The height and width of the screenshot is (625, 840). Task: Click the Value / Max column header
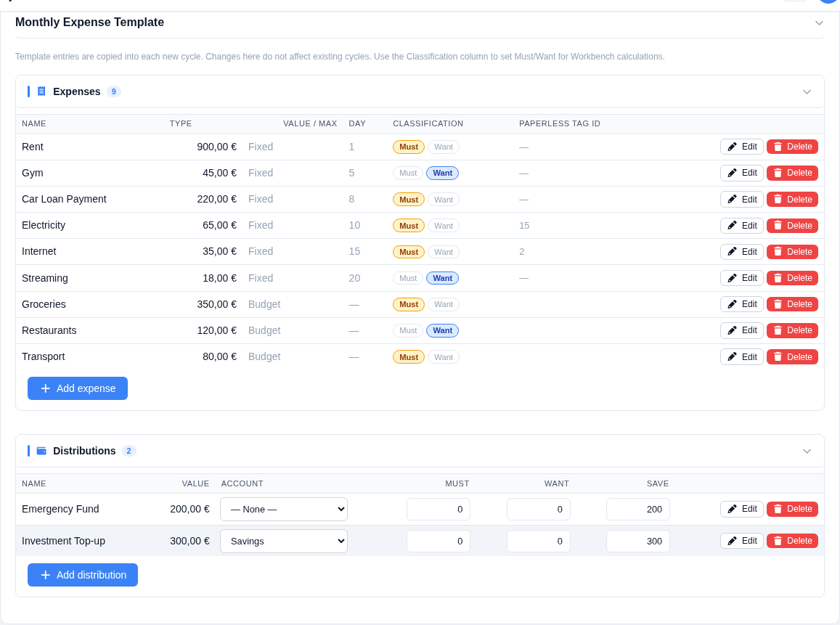(x=310, y=123)
